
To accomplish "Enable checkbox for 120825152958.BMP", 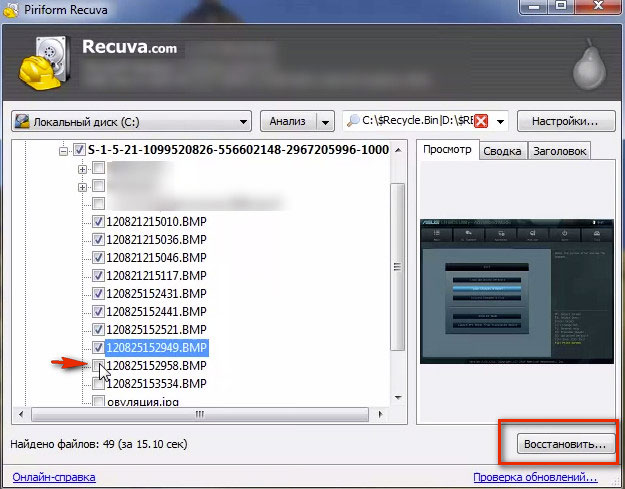I will click(x=98, y=366).
